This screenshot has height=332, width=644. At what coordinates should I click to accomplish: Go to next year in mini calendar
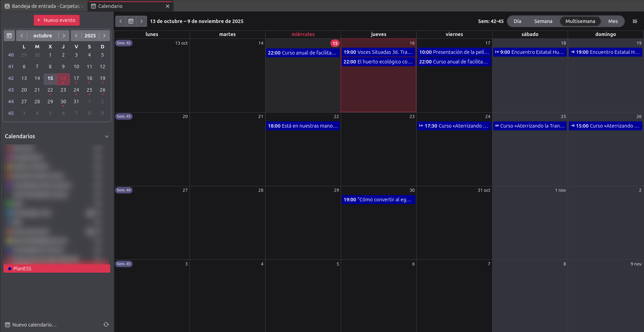point(104,36)
